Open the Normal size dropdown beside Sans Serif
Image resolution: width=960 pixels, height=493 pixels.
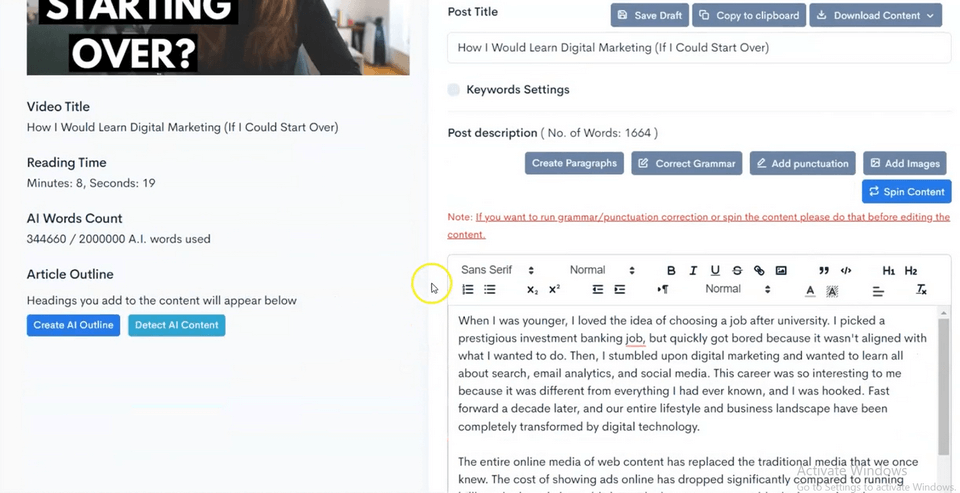pyautogui.click(x=602, y=270)
